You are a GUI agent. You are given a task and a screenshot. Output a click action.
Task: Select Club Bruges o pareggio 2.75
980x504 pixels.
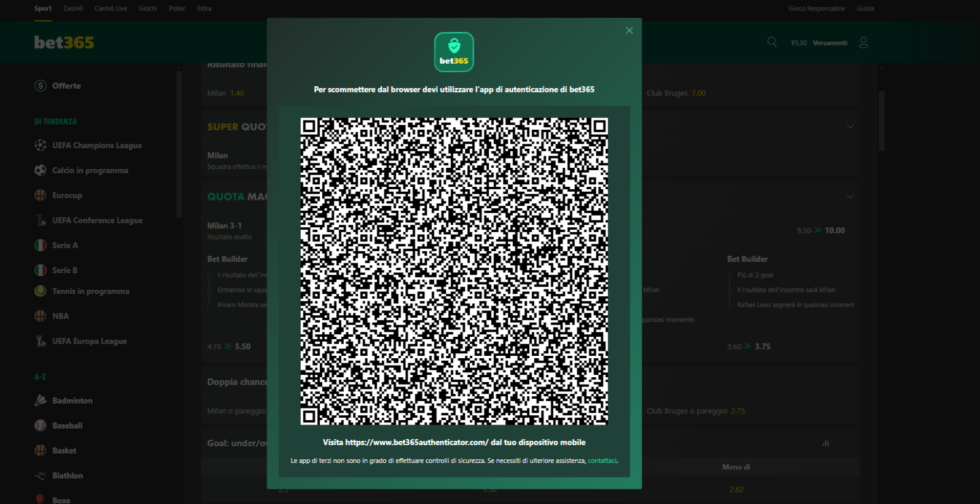point(696,411)
